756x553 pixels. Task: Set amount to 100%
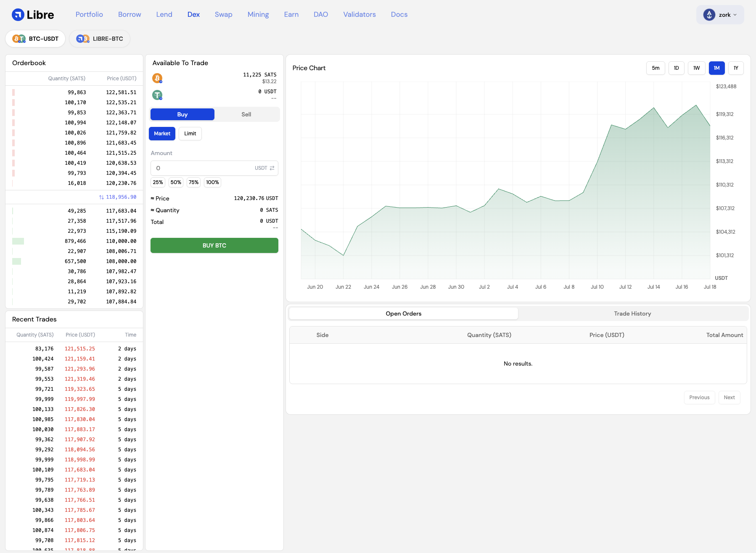click(212, 182)
